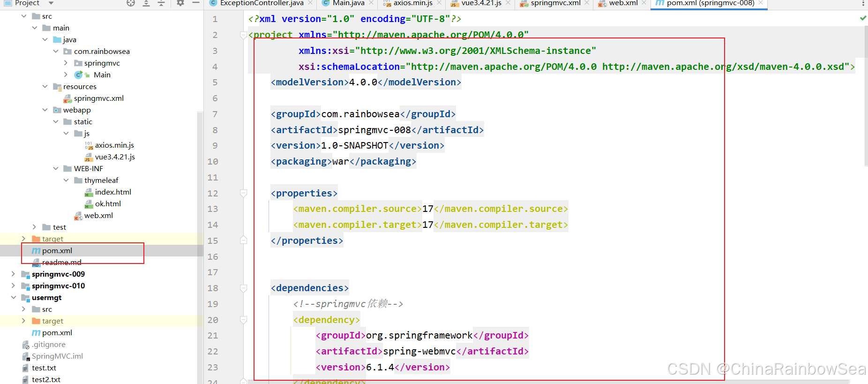This screenshot has width=868, height=384.
Task: Collapse the thymeleaf folder
Action: (x=66, y=180)
